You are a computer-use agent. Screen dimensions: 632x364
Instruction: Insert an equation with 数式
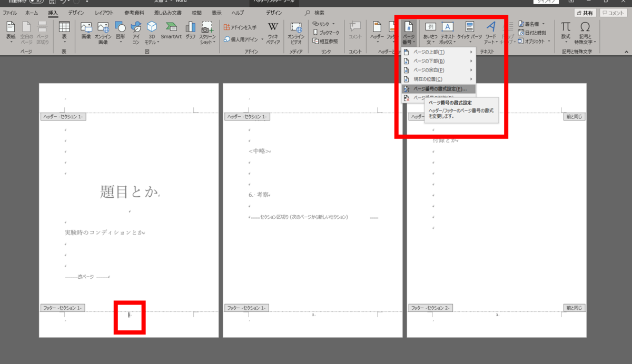pyautogui.click(x=566, y=33)
